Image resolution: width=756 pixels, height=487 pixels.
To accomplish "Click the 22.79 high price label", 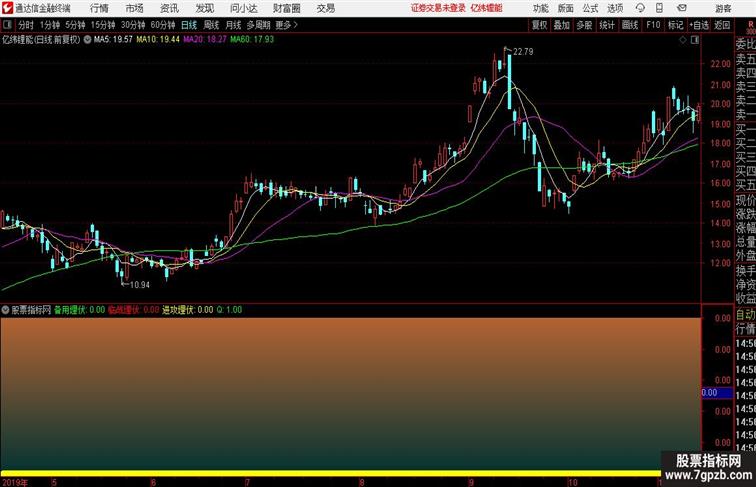I will click(523, 52).
